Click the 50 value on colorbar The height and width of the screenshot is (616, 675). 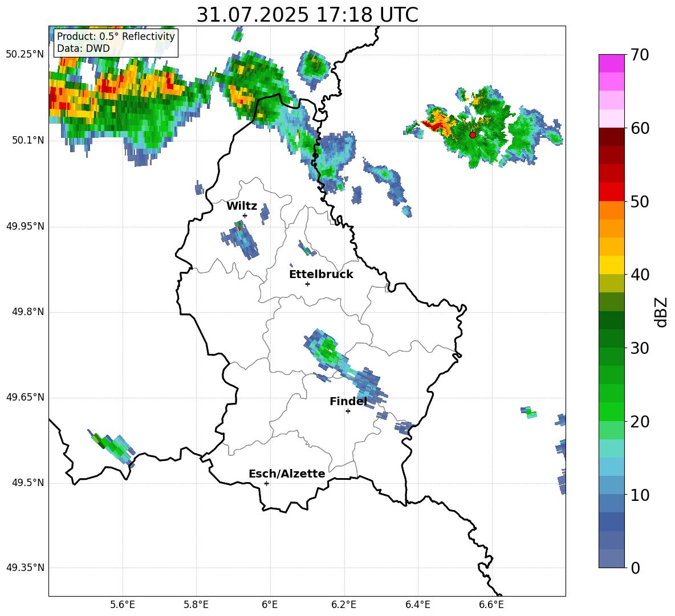[x=640, y=202]
